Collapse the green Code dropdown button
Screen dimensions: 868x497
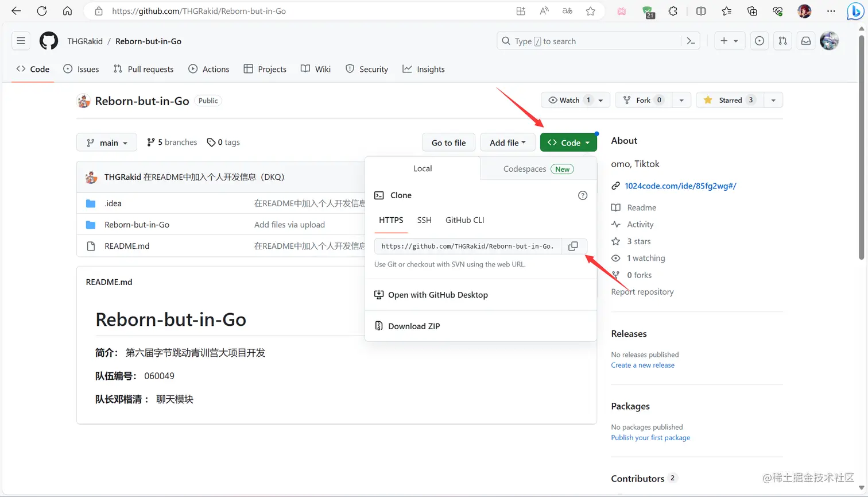pos(568,142)
